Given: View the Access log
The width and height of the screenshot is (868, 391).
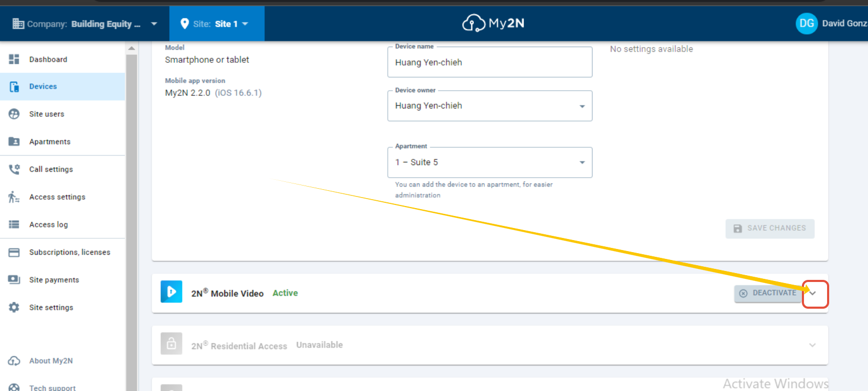Looking at the screenshot, I should point(62,224).
